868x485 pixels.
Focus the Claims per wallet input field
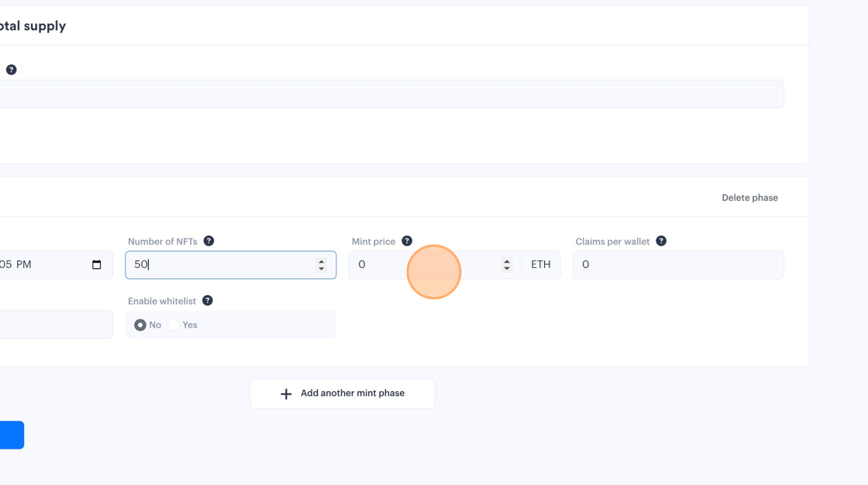[x=678, y=265]
